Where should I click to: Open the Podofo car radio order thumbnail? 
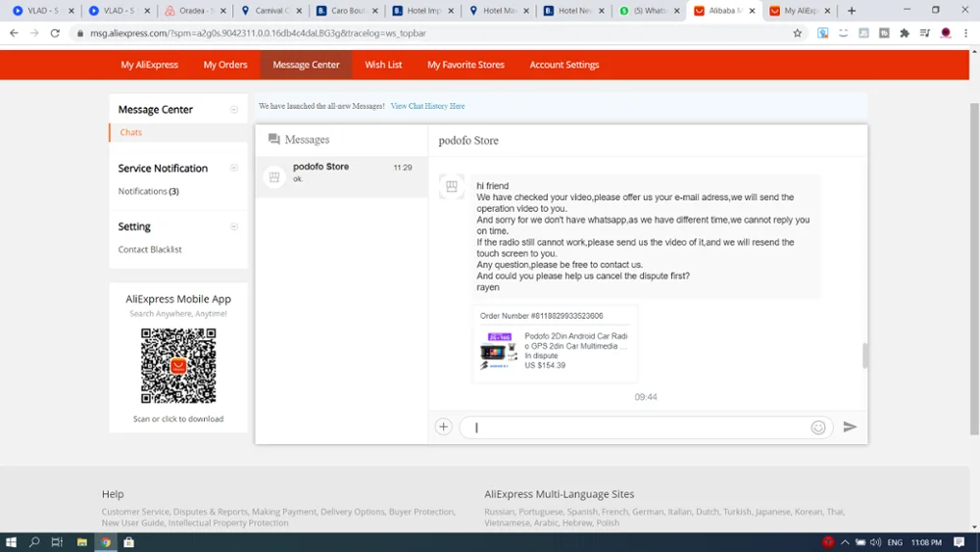tap(499, 351)
